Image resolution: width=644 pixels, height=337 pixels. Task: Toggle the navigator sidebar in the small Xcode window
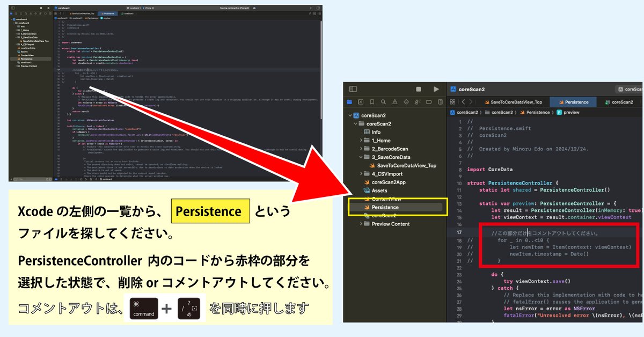(x=12, y=8)
